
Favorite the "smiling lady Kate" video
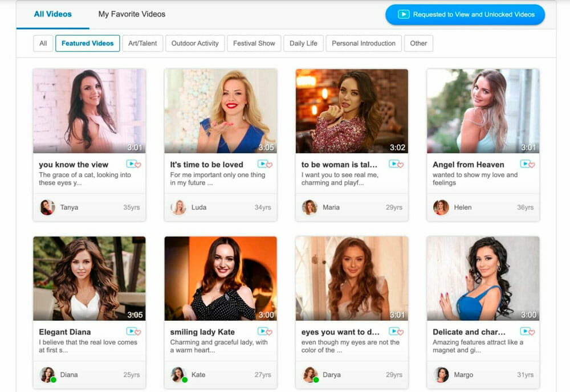point(269,332)
